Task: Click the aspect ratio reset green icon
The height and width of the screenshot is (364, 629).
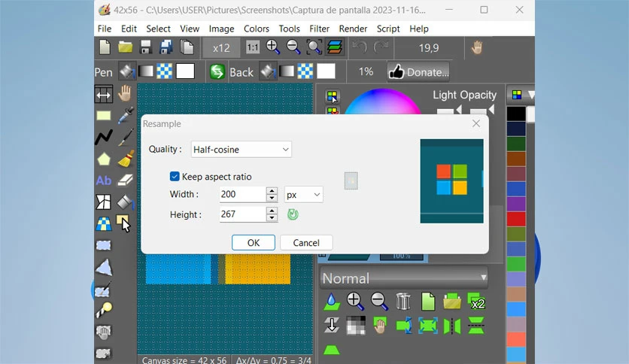Action: (x=293, y=214)
